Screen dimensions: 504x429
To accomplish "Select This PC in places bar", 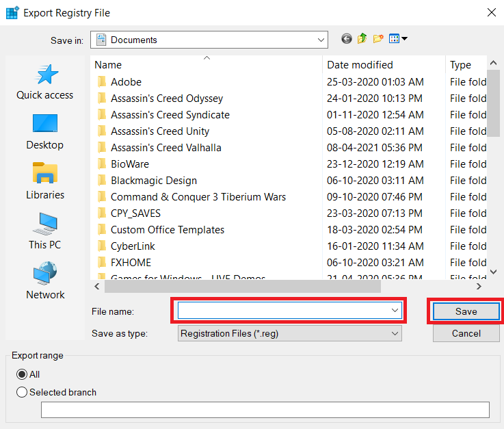I will (45, 231).
